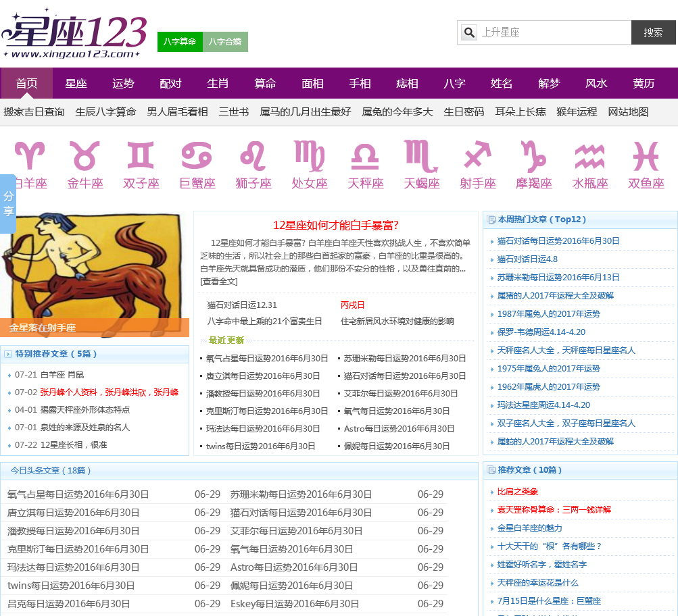Viewport: 678px width, 616px height.
Task: Open 面相 navigation item
Action: click(312, 83)
